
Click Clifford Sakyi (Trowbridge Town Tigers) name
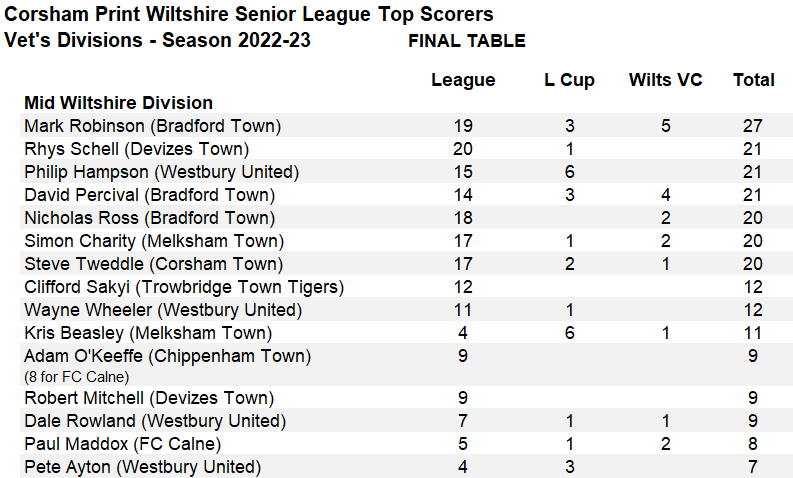click(183, 287)
